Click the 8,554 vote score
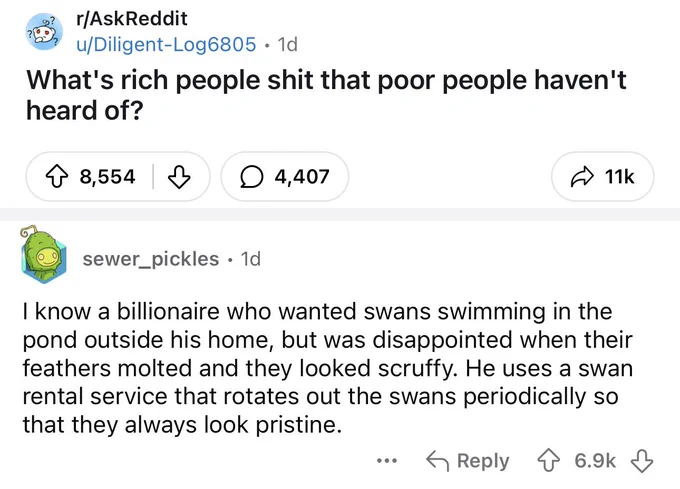680x489 pixels. click(x=107, y=177)
